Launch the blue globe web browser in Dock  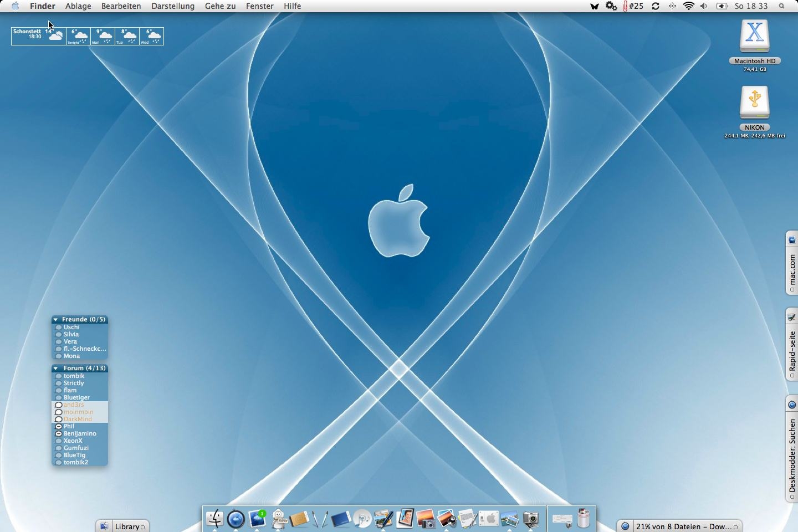coord(236,519)
